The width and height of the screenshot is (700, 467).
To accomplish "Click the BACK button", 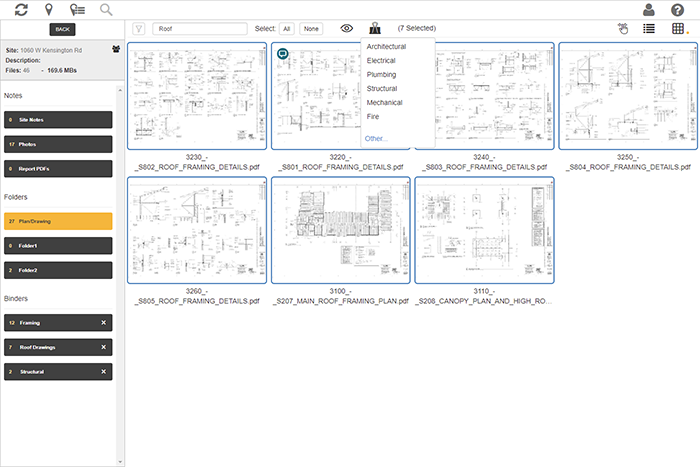I will [x=62, y=30].
